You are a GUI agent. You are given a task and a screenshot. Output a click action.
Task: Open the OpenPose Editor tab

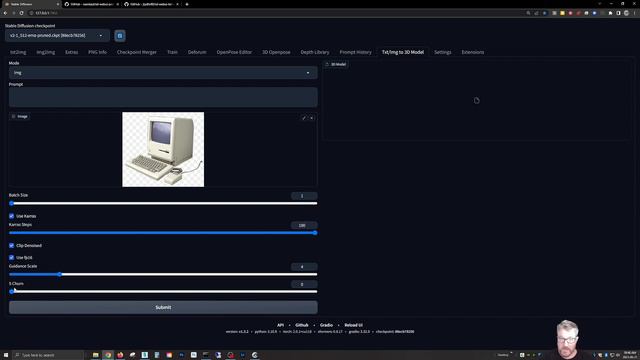pos(234,52)
